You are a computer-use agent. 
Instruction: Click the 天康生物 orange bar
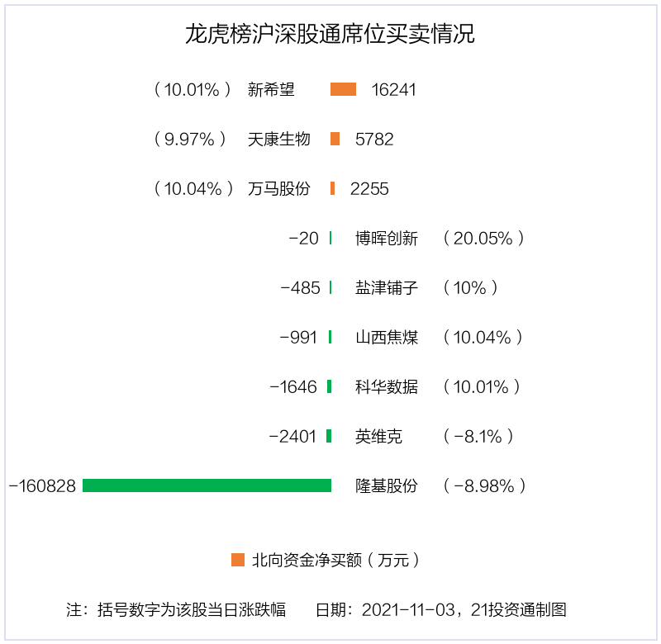click(335, 139)
